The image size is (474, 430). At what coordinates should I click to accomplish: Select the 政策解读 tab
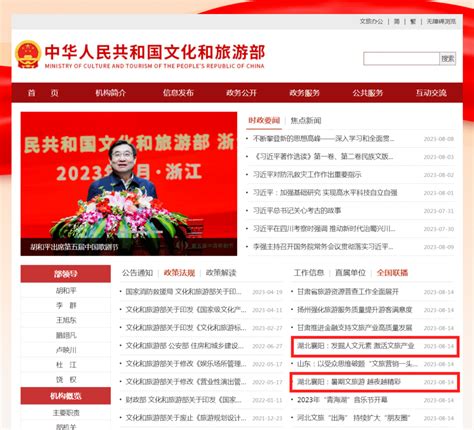[x=221, y=273]
